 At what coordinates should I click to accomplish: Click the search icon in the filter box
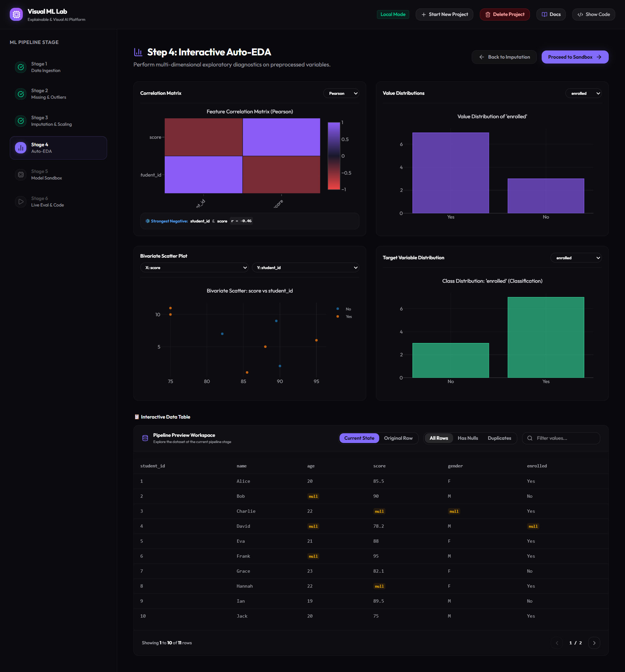tap(530, 438)
